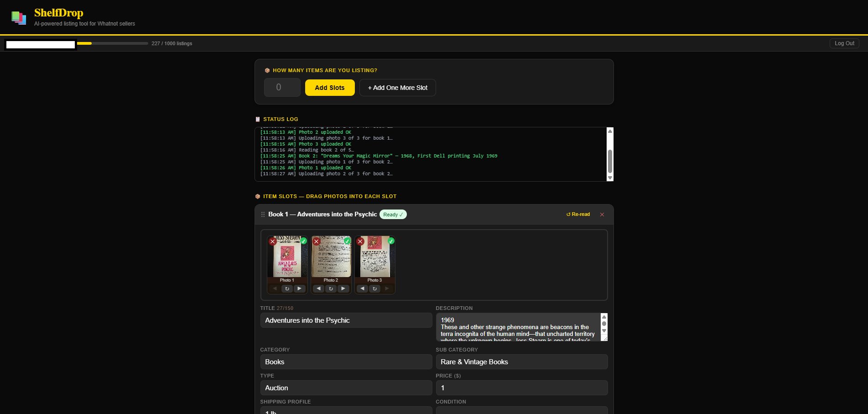This screenshot has height=414, width=868.
Task: Move Photo 2 to the right
Action: 343,288
